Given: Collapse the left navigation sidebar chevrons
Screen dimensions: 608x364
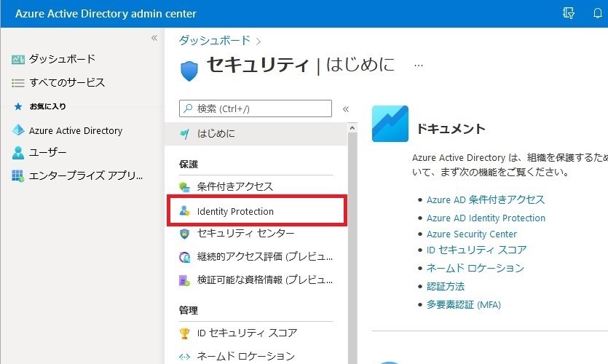Looking at the screenshot, I should pyautogui.click(x=154, y=38).
